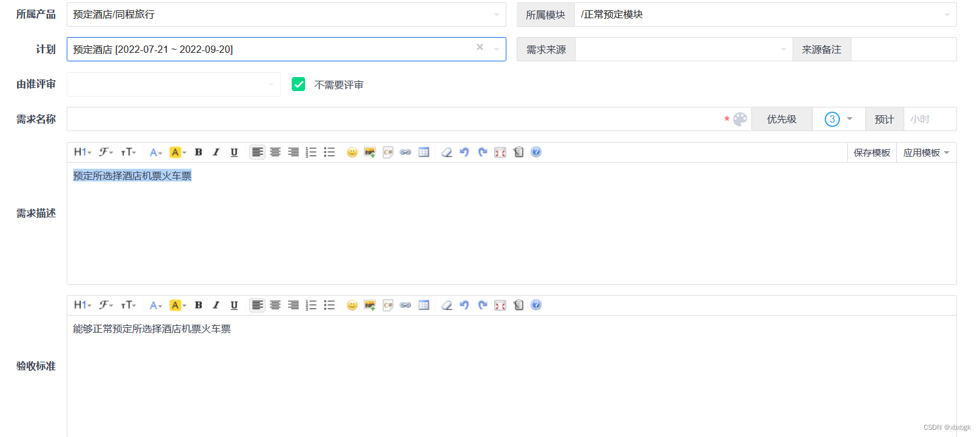The height and width of the screenshot is (437, 980).
Task: Click the 预计 hours input field
Action: point(930,119)
